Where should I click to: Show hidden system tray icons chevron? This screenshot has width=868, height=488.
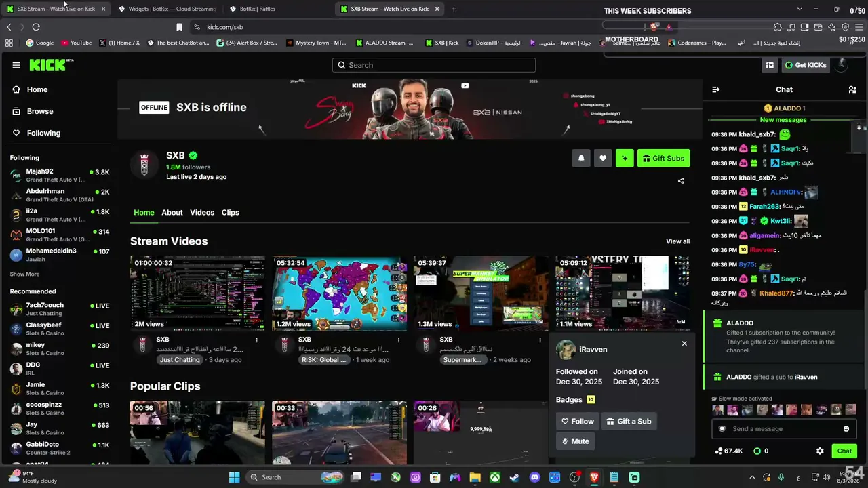pyautogui.click(x=751, y=477)
